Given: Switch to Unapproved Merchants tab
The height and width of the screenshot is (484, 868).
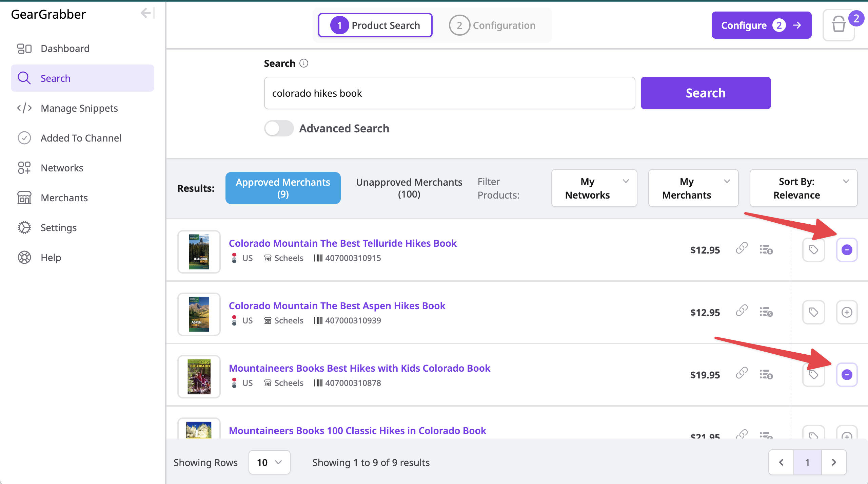Looking at the screenshot, I should [409, 188].
